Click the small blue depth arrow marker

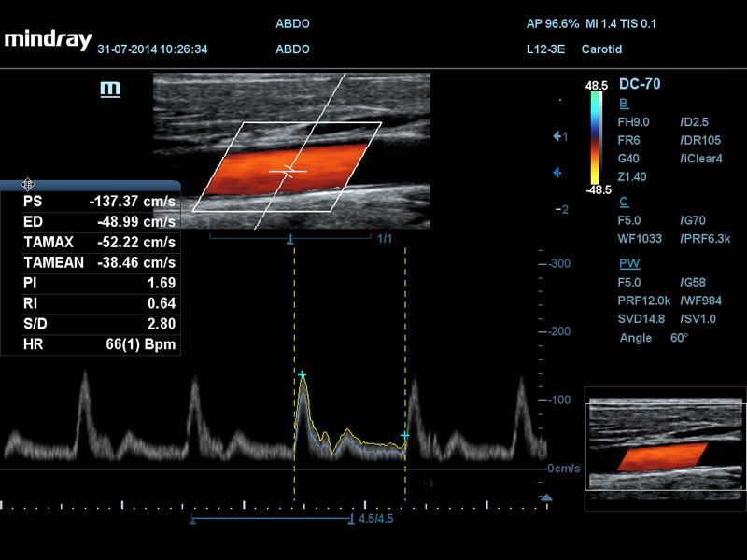pyautogui.click(x=557, y=173)
